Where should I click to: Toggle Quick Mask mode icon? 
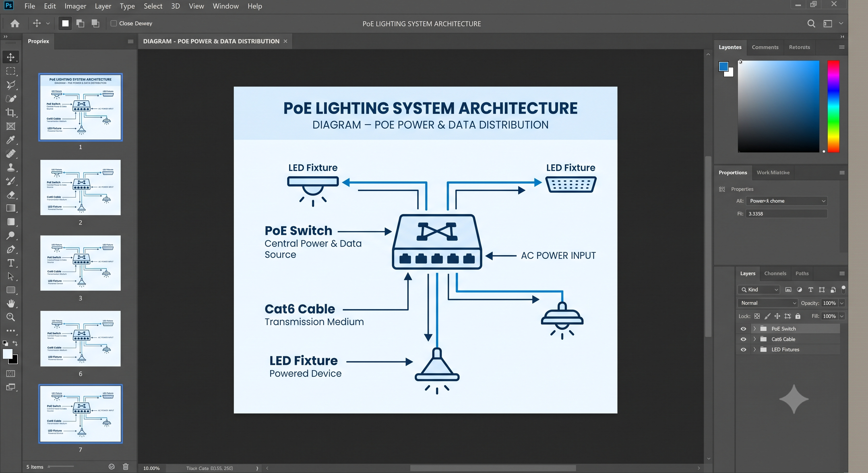point(11,374)
